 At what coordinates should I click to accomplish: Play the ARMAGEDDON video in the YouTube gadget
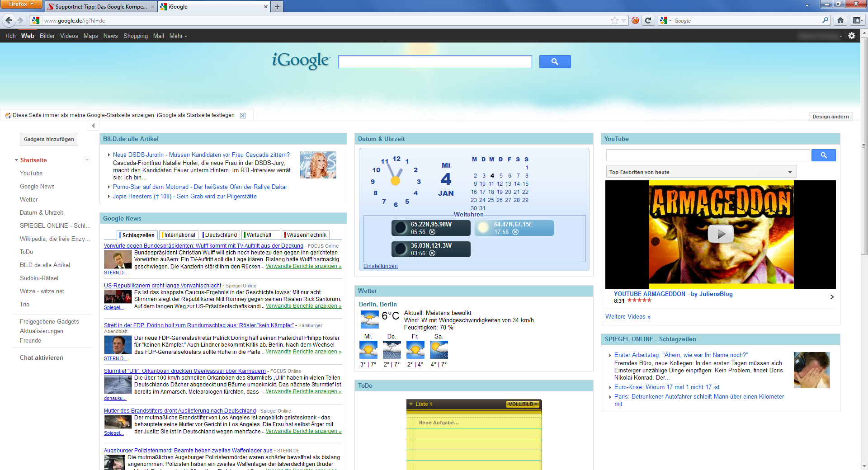coord(722,234)
